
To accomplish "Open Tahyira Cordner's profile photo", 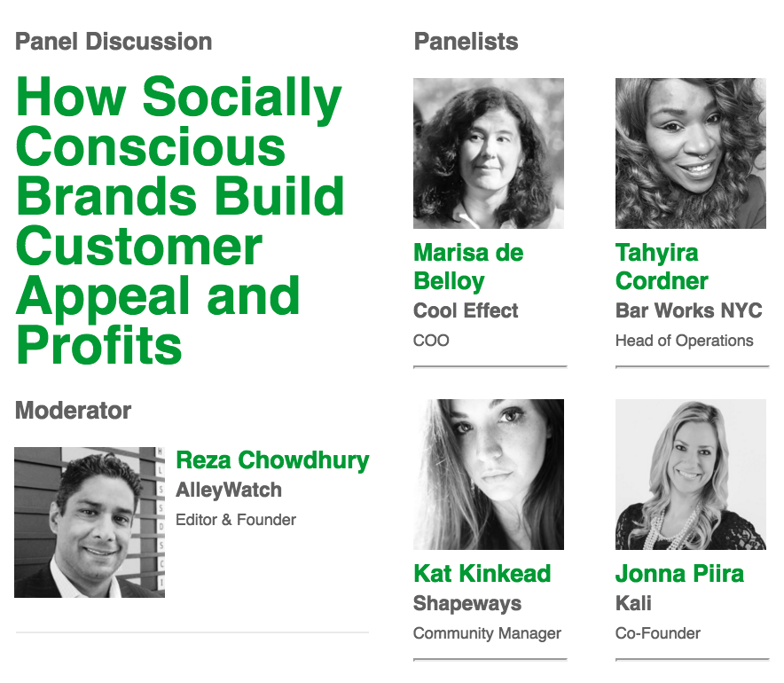I will click(x=691, y=153).
